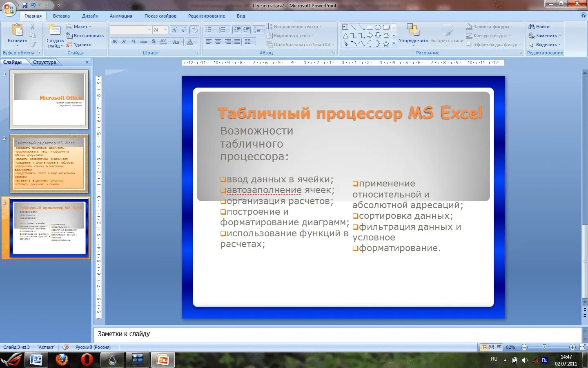Align text right
The image size is (588, 368).
click(227, 42)
